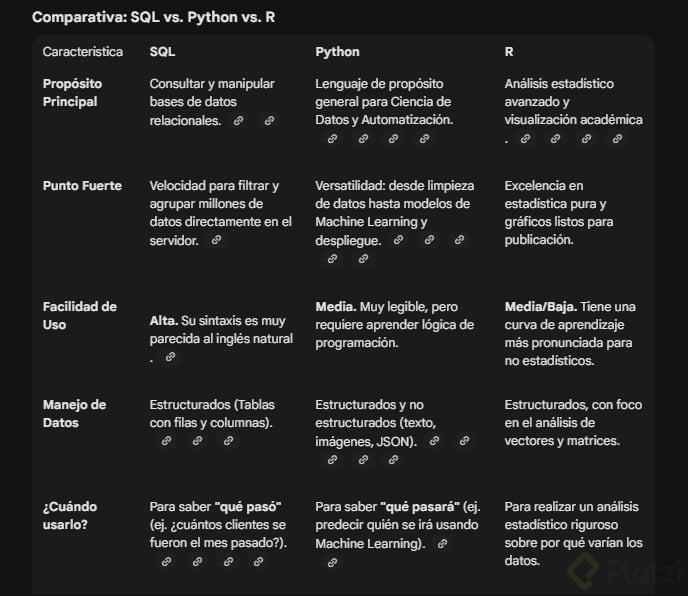688x596 pixels.
Task: Open last citation link after 'visualización académica'
Action: pyautogui.click(x=617, y=140)
